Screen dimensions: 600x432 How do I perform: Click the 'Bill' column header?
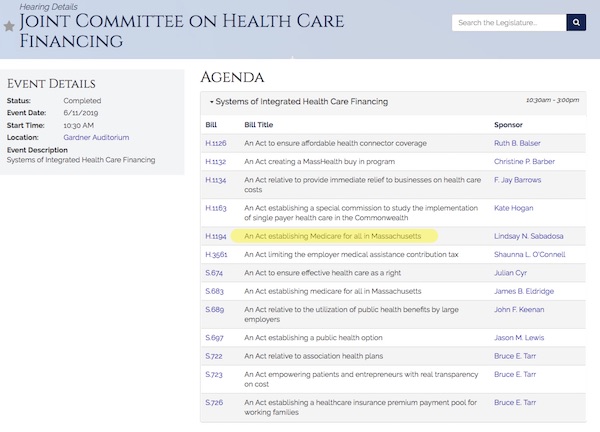click(211, 125)
